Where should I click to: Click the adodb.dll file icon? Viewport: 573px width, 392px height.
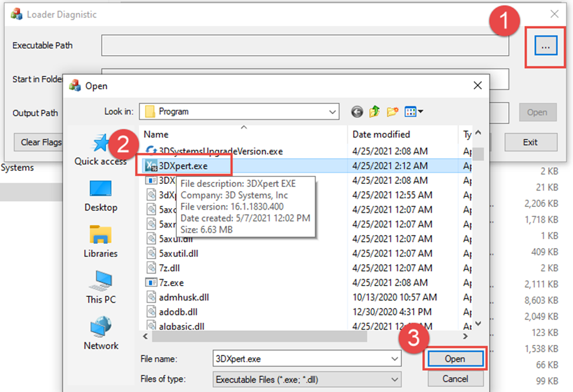pyautogui.click(x=151, y=311)
